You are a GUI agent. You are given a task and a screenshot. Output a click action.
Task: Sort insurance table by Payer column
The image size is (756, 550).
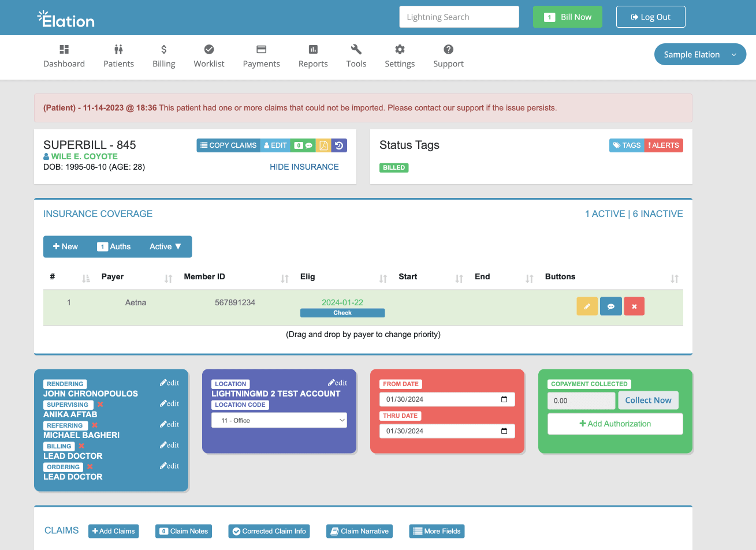pyautogui.click(x=168, y=279)
